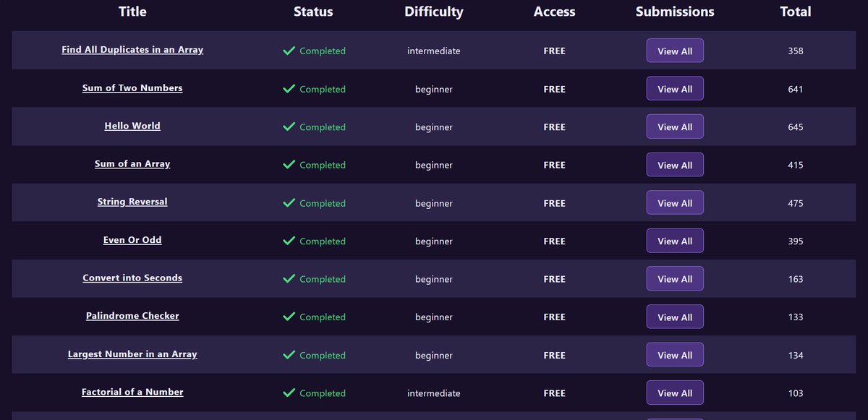Image resolution: width=868 pixels, height=420 pixels.
Task: Click the Title column header
Action: coord(132,12)
